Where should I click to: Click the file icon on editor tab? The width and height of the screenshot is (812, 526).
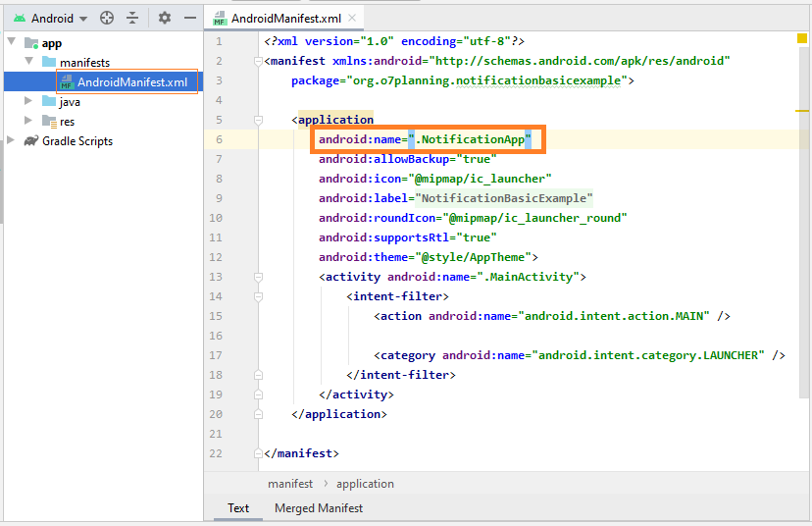pyautogui.click(x=220, y=18)
